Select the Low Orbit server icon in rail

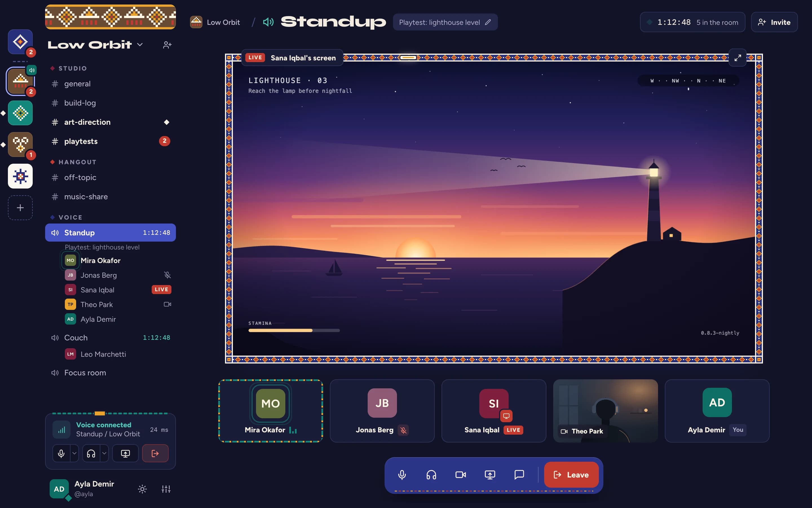click(20, 81)
